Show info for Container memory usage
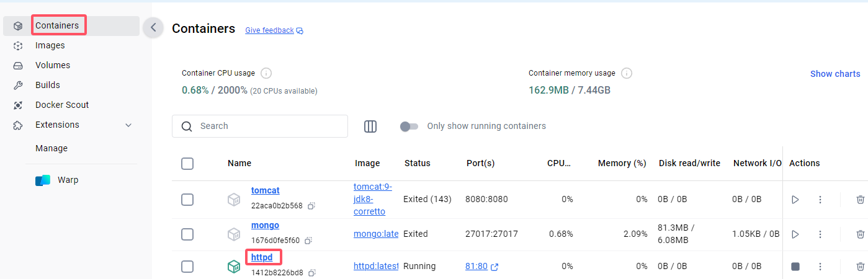This screenshot has width=868, height=279. click(627, 73)
